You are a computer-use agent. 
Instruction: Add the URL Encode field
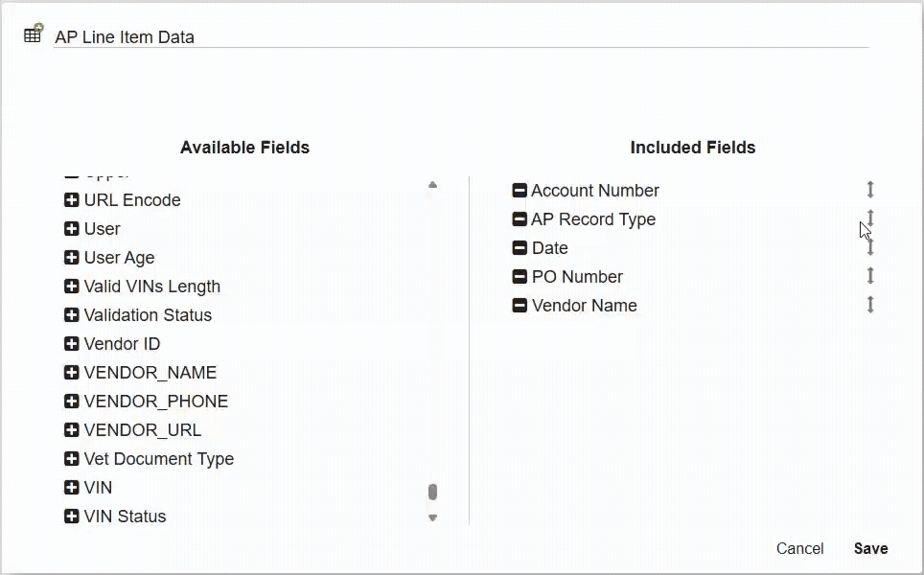[x=71, y=200]
